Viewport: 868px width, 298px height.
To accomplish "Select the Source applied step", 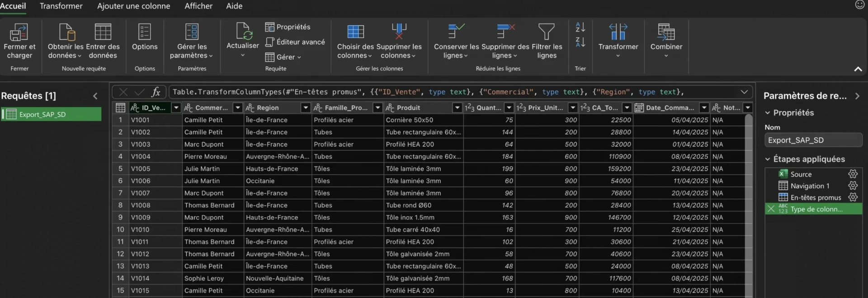I will click(x=801, y=174).
